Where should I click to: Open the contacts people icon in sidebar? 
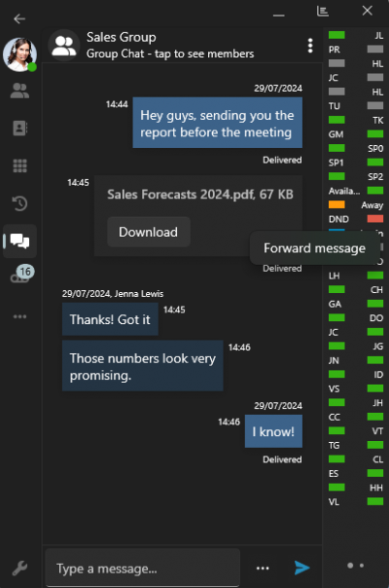tap(19, 91)
